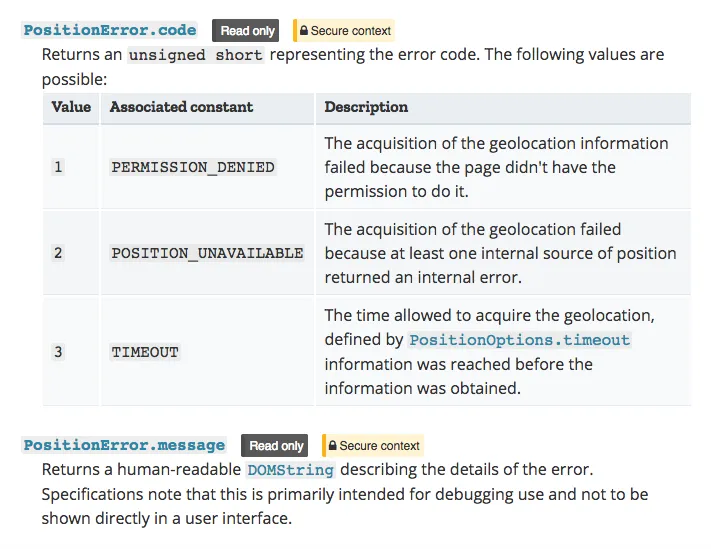The width and height of the screenshot is (711, 549).
Task: Click the lock icon beside PositionError.message
Action: point(332,445)
